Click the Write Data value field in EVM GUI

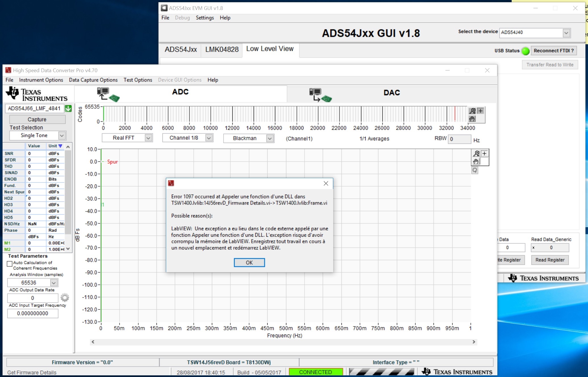click(511, 247)
